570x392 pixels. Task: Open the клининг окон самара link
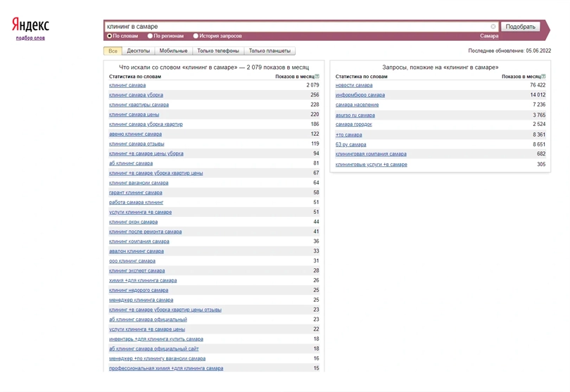pyautogui.click(x=134, y=222)
